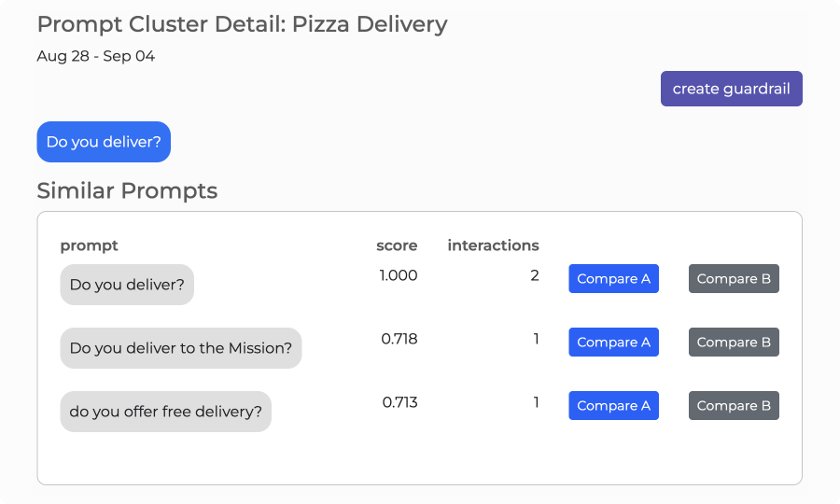Click the create guardrail button
840x504 pixels.
point(731,89)
